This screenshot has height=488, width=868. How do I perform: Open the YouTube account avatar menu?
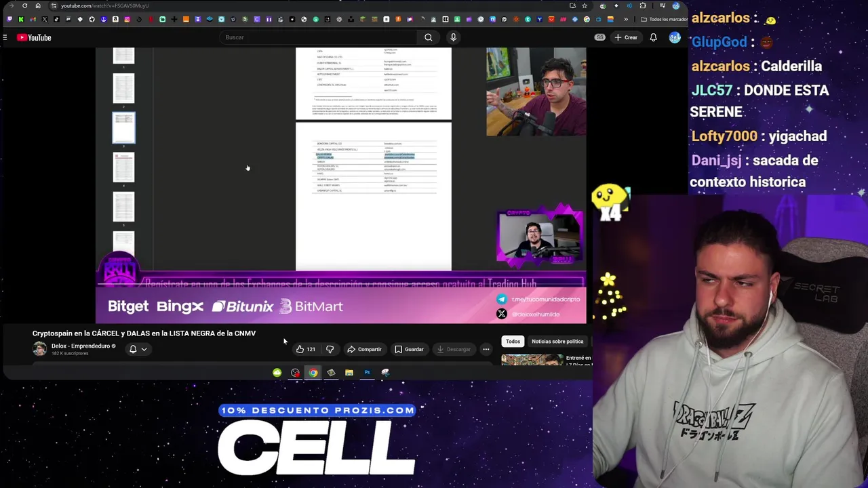(x=675, y=37)
